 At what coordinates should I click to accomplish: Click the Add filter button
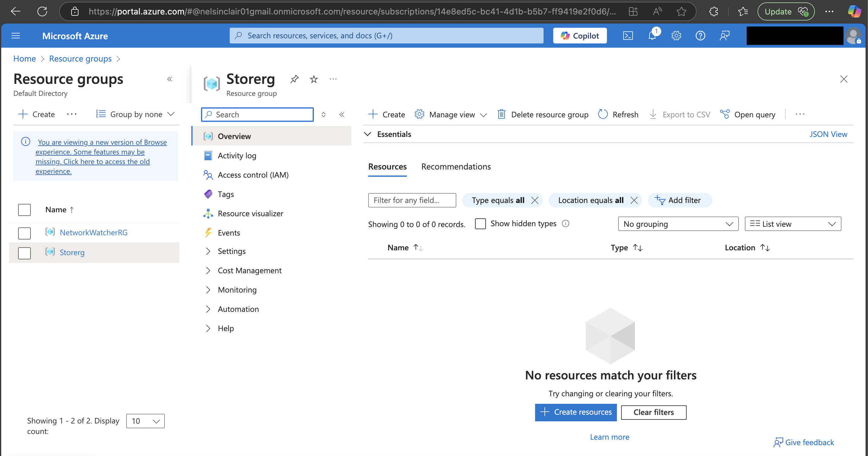pyautogui.click(x=680, y=200)
